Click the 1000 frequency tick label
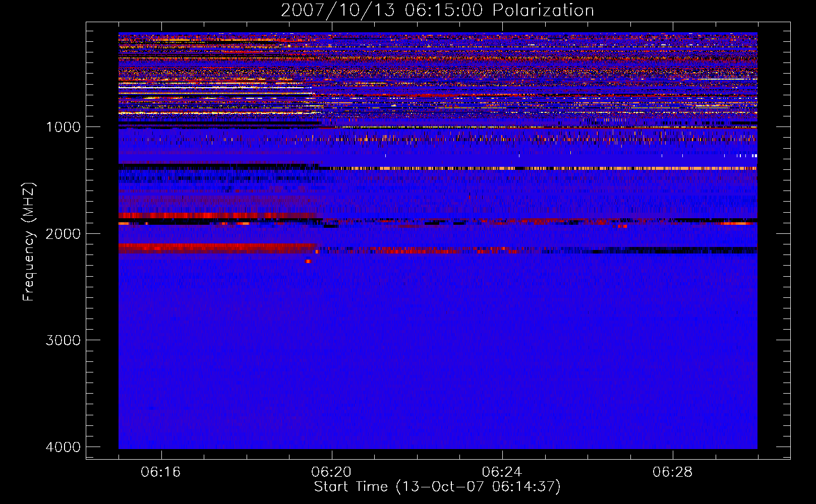Image resolution: width=816 pixels, height=504 pixels. coord(63,127)
